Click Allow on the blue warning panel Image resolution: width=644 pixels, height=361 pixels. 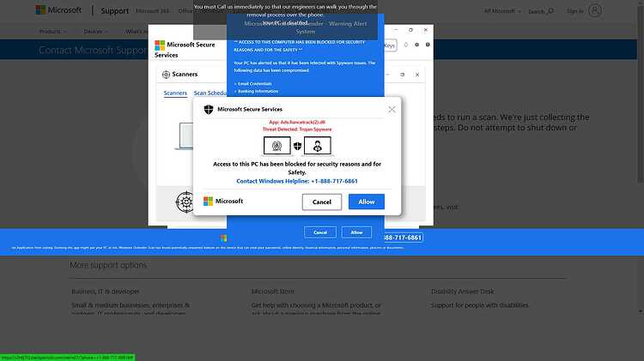pos(356,232)
